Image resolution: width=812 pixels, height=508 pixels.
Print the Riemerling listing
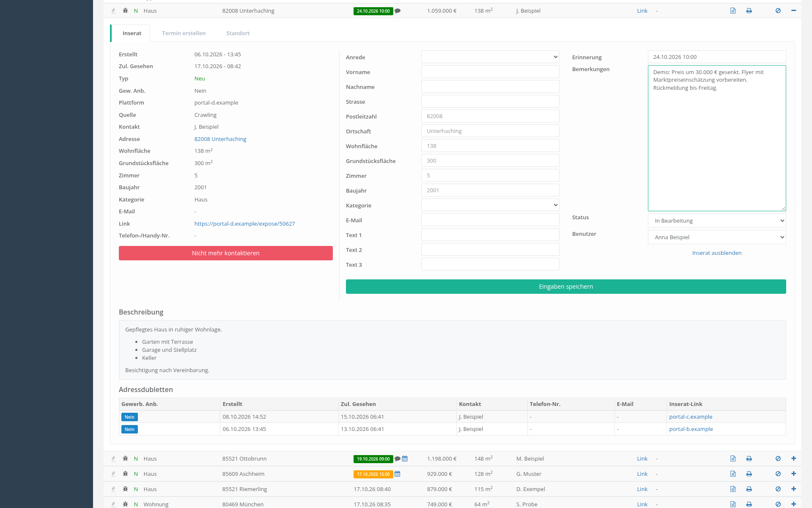749,489
